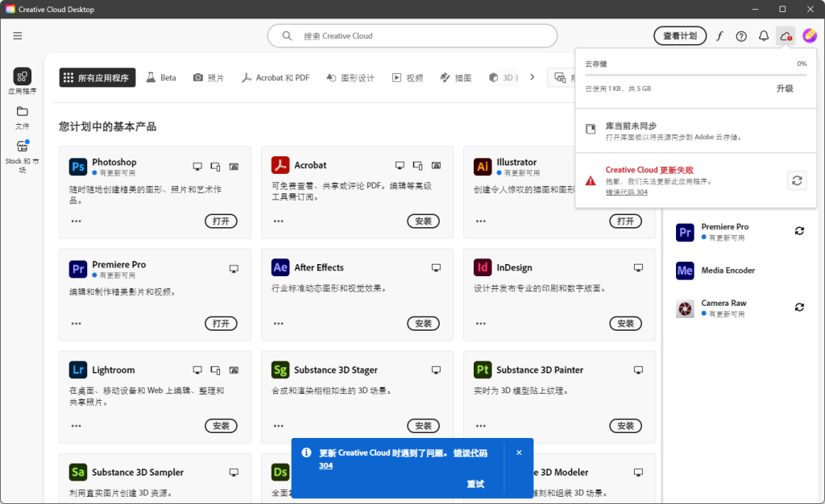Open the Files sidebar section
825x504 pixels.
click(22, 118)
